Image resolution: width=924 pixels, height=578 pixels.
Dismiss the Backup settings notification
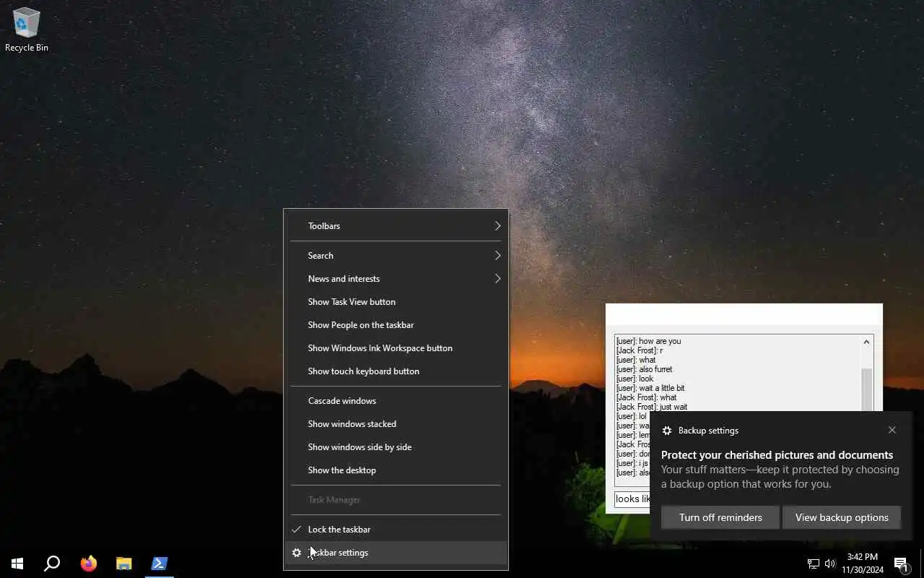tap(892, 430)
